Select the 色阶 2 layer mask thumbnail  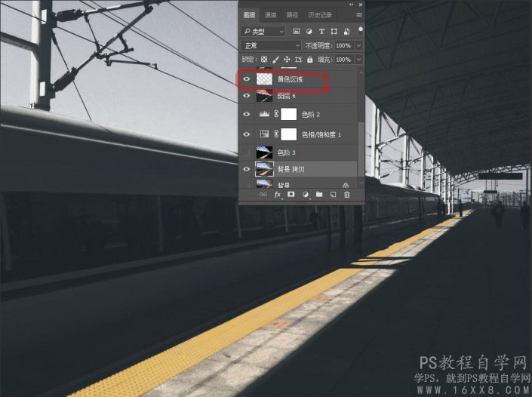point(289,115)
